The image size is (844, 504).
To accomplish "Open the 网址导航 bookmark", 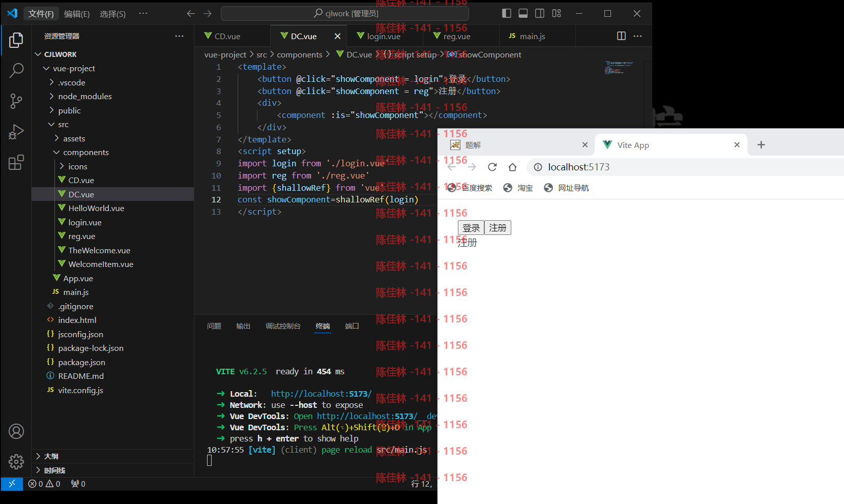I will tap(566, 188).
